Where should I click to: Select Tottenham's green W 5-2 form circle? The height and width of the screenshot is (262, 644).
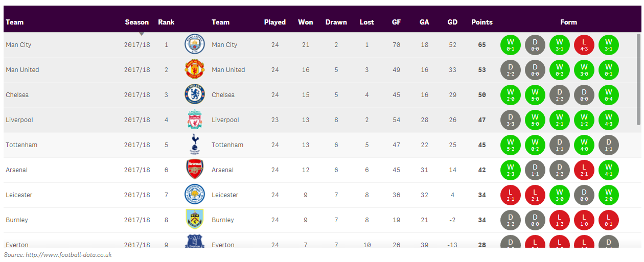pyautogui.click(x=511, y=145)
